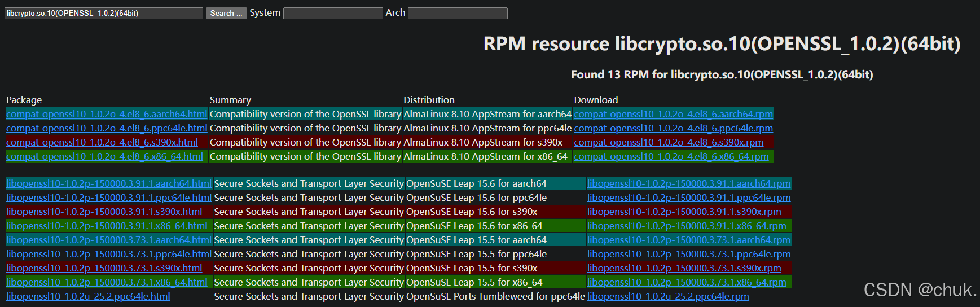Open libopenssl10-1.0.2u-25.2.ppc64le.html page
980x307 pixels.
point(88,296)
